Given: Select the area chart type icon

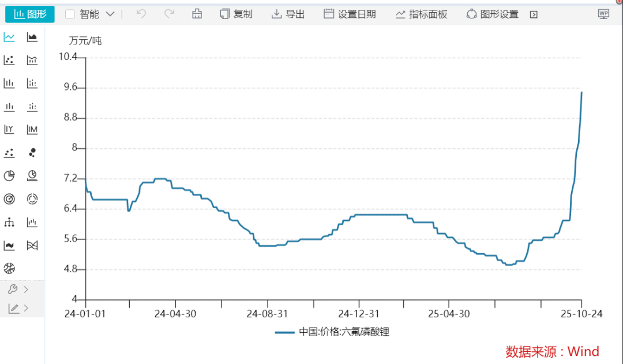Looking at the screenshot, I should 32,37.
